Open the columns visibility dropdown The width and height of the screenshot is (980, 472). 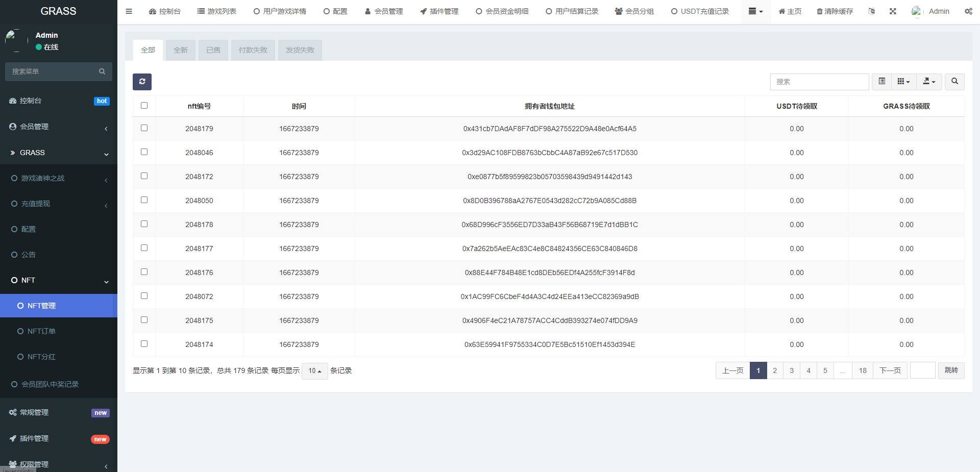(x=903, y=82)
